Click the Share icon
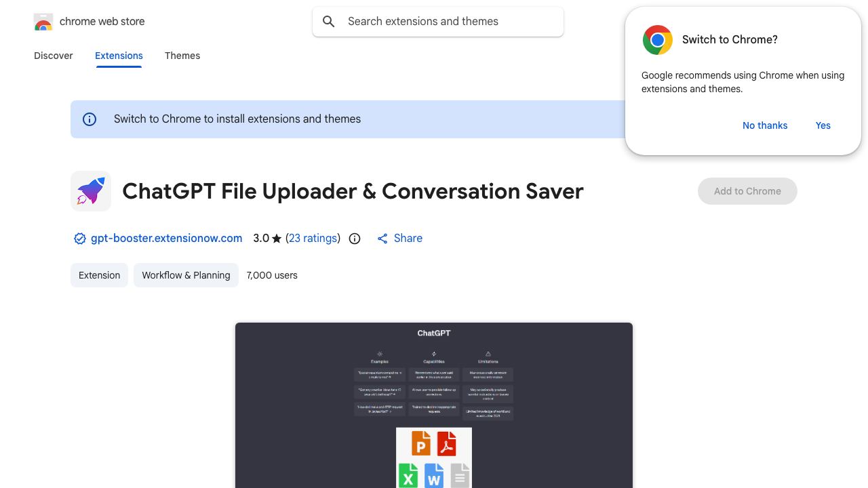 click(382, 239)
